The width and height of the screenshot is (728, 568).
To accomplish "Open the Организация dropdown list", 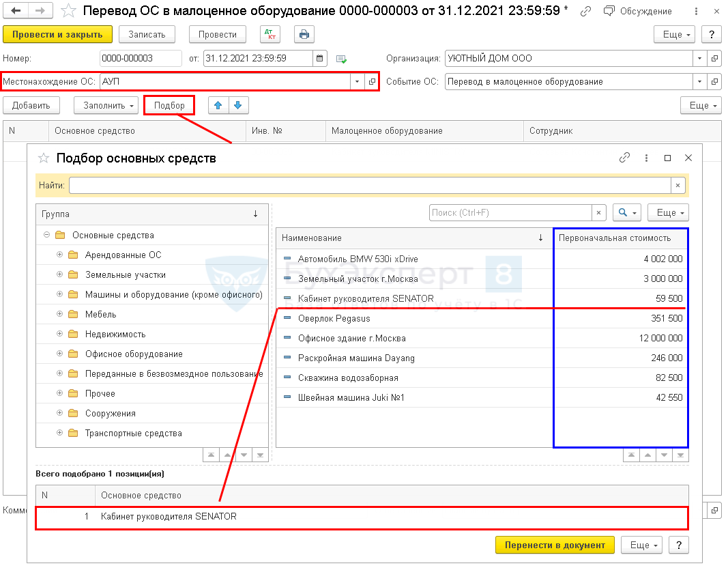I will 699,59.
